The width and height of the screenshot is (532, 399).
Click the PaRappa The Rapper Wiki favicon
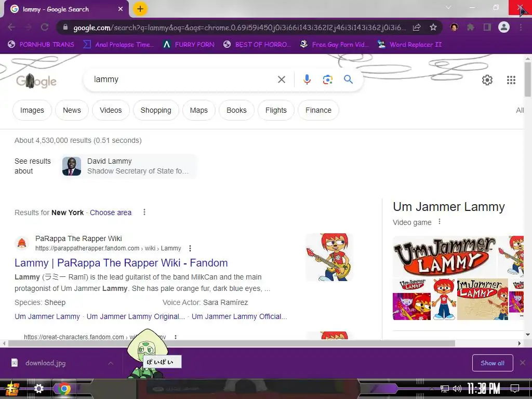[22, 243]
